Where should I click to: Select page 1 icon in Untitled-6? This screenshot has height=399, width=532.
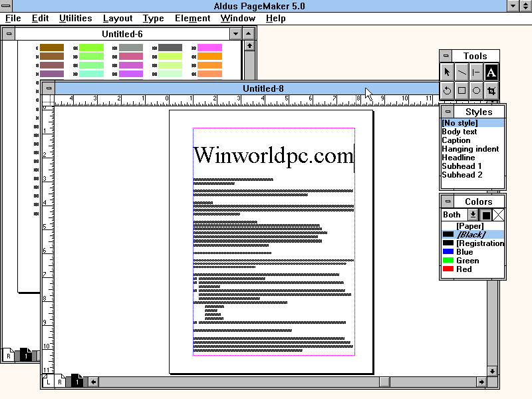pos(26,356)
